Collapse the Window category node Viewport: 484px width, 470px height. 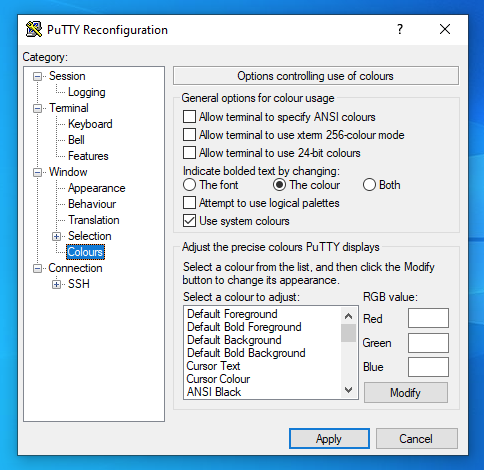click(37, 172)
